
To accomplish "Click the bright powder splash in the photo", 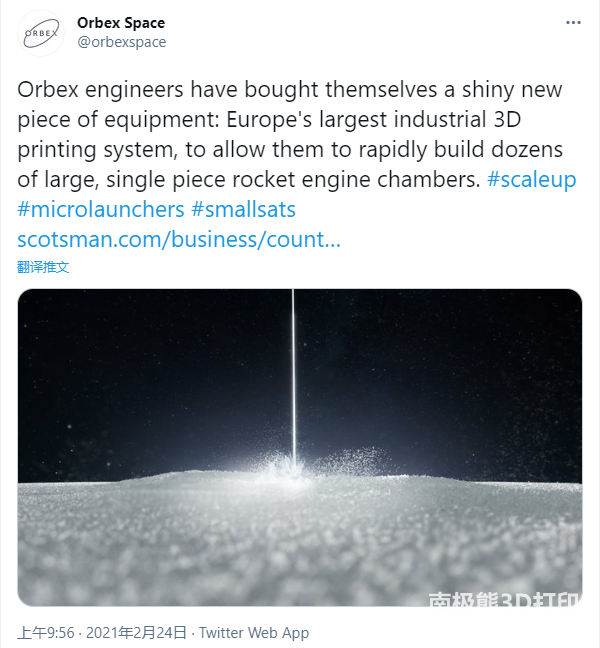I will point(289,469).
